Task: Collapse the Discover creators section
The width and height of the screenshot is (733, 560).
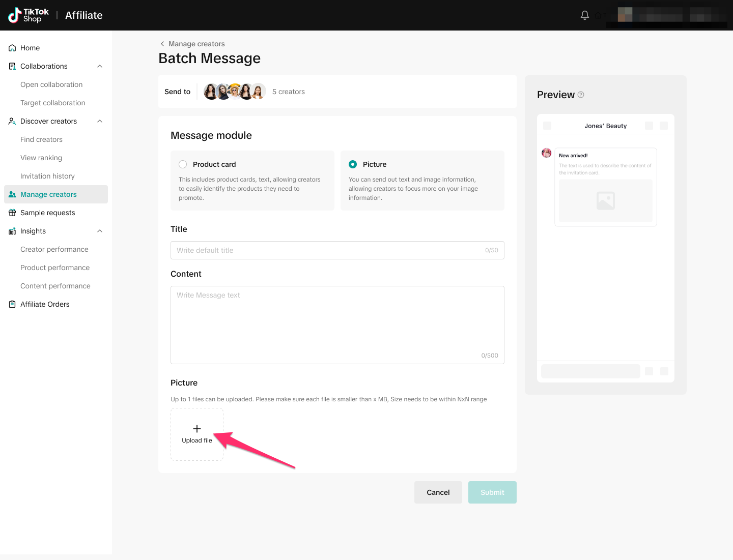Action: click(x=100, y=121)
